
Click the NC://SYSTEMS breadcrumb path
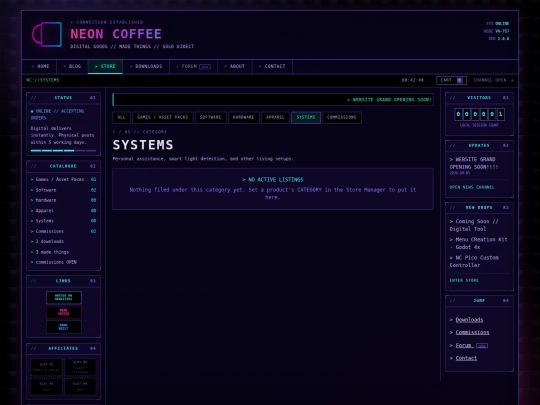[x=43, y=80]
